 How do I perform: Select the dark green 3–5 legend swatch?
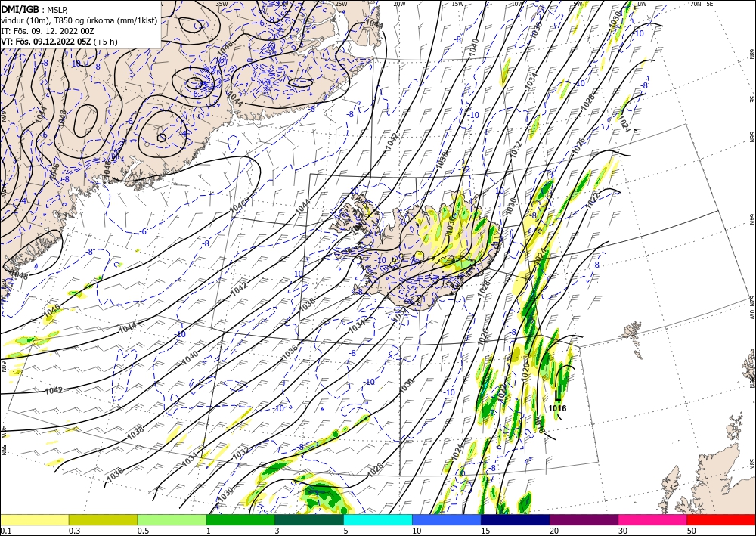pos(309,519)
